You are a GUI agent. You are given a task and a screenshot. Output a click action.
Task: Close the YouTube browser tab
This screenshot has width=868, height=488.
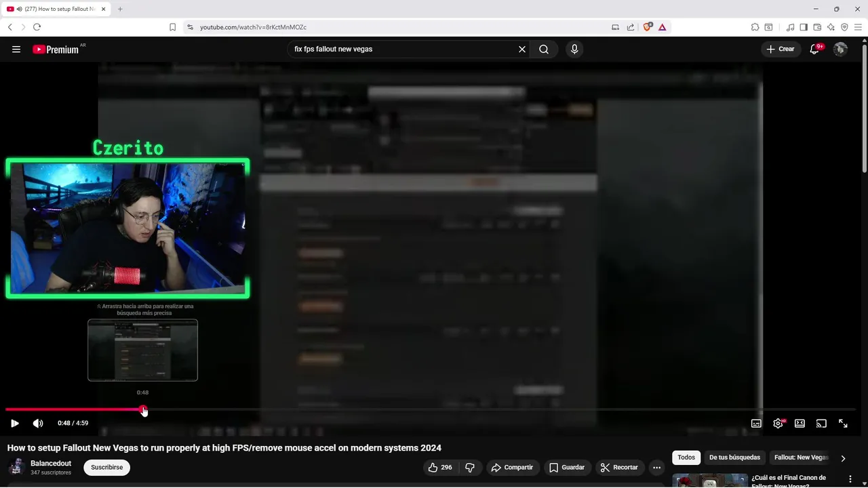click(x=104, y=9)
